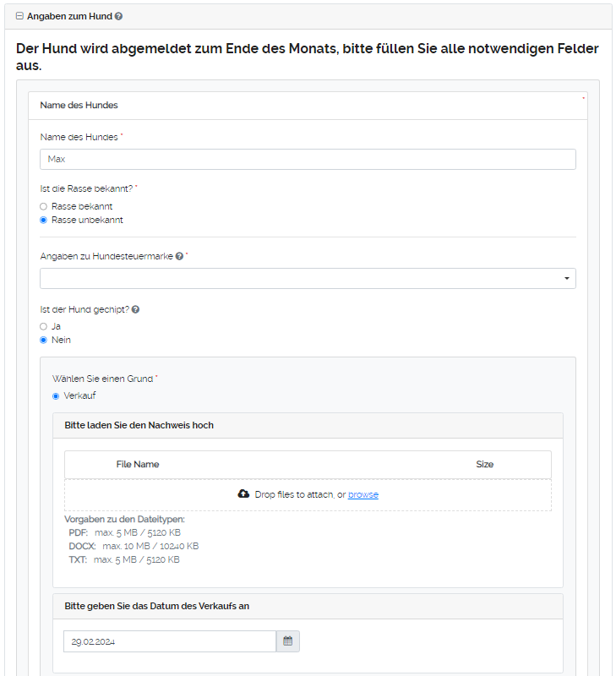Show help for Angaben zu Hundesteuermarke
The image size is (616, 676).
(x=179, y=256)
